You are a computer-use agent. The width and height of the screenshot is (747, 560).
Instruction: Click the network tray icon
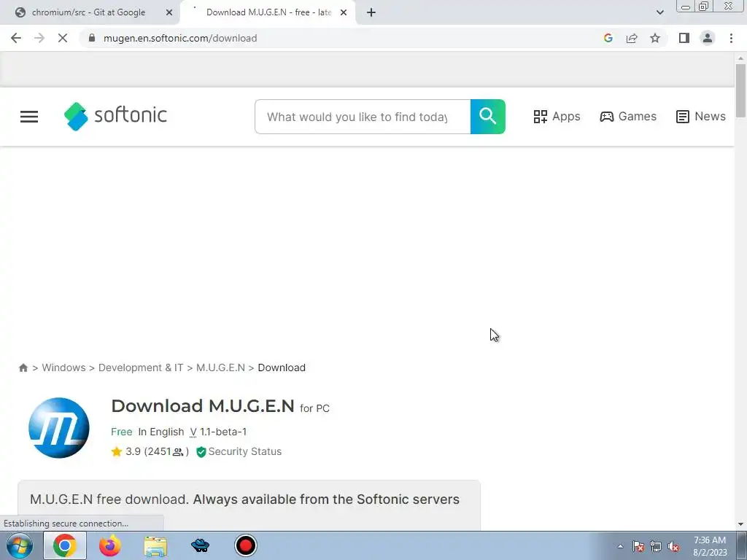(x=656, y=546)
